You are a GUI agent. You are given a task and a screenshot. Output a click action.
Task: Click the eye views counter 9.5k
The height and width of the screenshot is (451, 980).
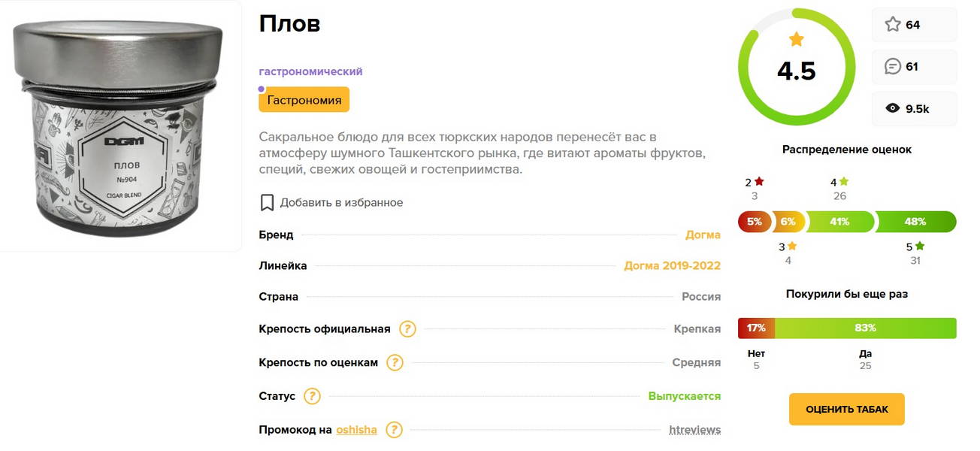tap(914, 108)
